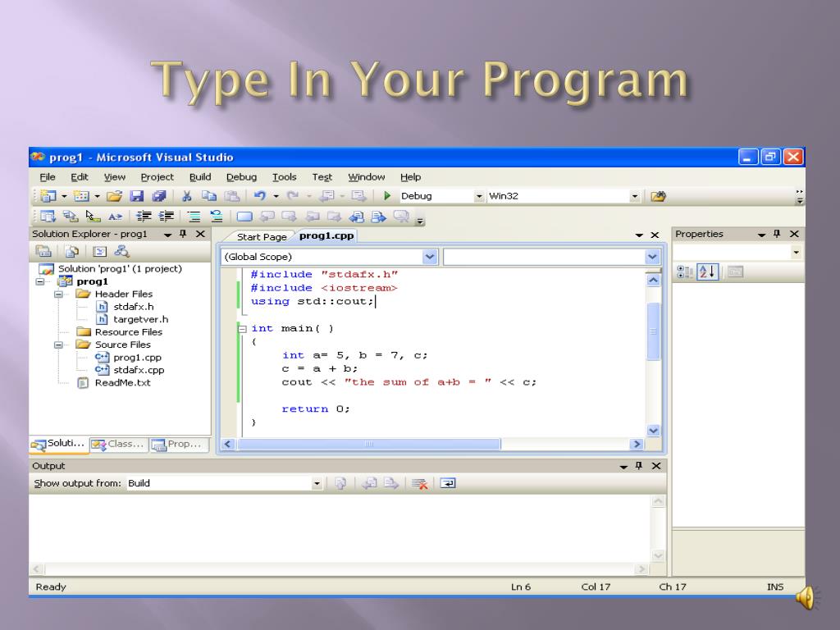840x630 pixels.
Task: Click the editor scroll down arrow
Action: (653, 431)
